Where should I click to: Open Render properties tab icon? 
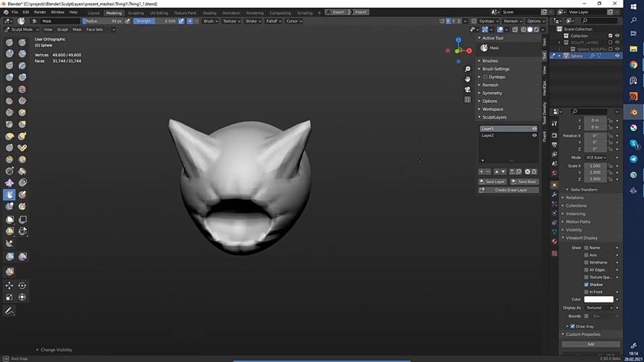coord(554,135)
